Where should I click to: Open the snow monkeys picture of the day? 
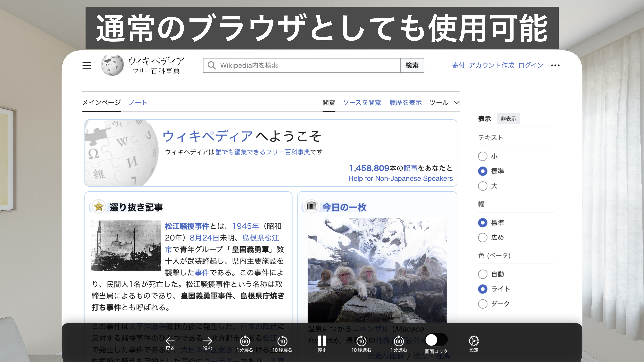377,270
